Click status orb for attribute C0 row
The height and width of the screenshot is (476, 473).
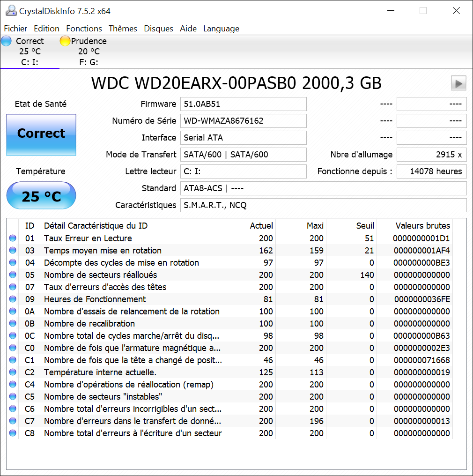tap(13, 348)
